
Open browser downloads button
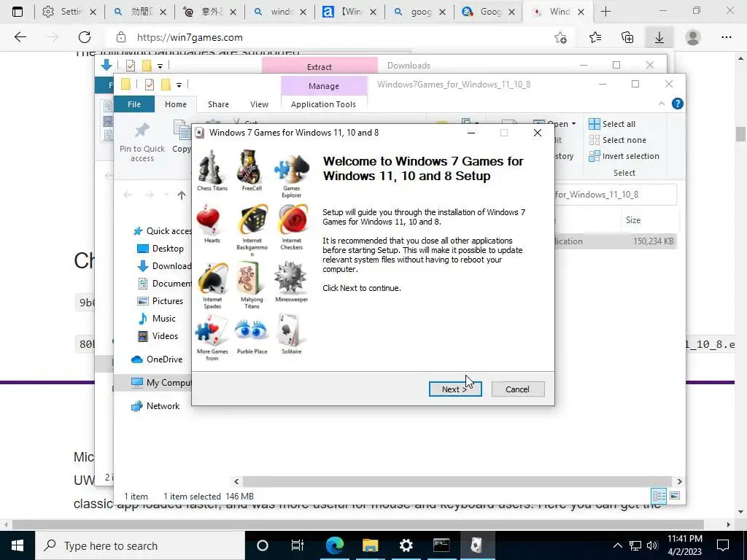click(x=659, y=37)
